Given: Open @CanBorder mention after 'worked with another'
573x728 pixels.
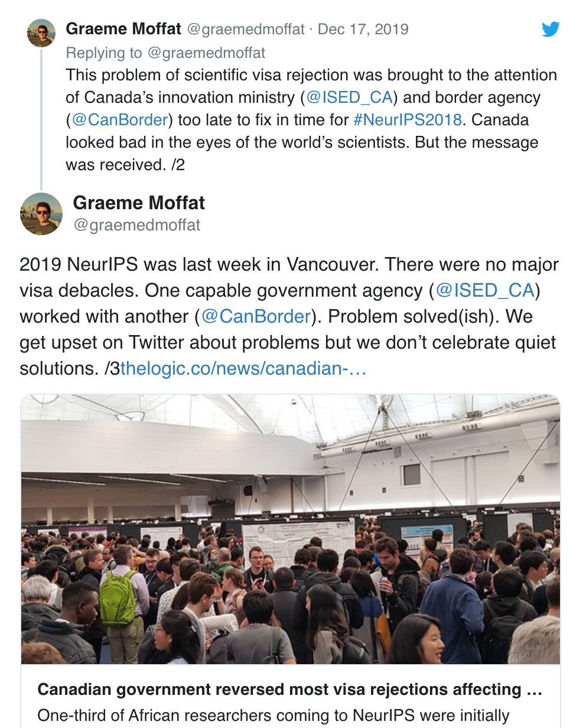Looking at the screenshot, I should [256, 316].
